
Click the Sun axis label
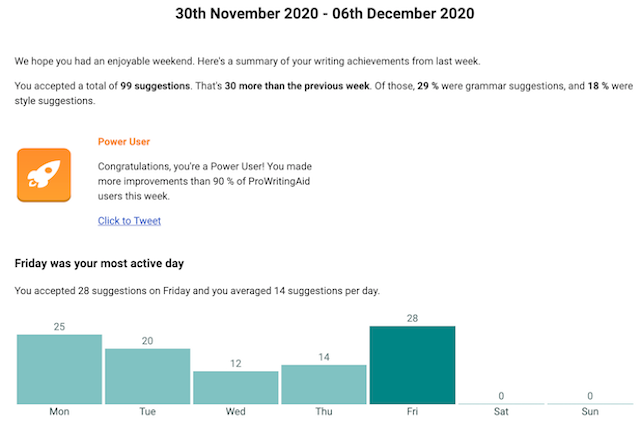tap(590, 411)
